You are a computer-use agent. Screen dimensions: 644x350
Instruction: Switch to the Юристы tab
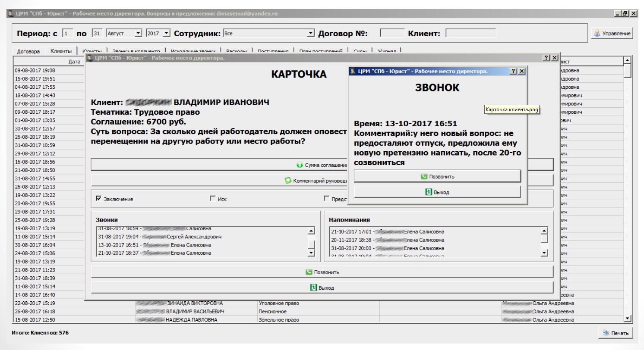92,51
